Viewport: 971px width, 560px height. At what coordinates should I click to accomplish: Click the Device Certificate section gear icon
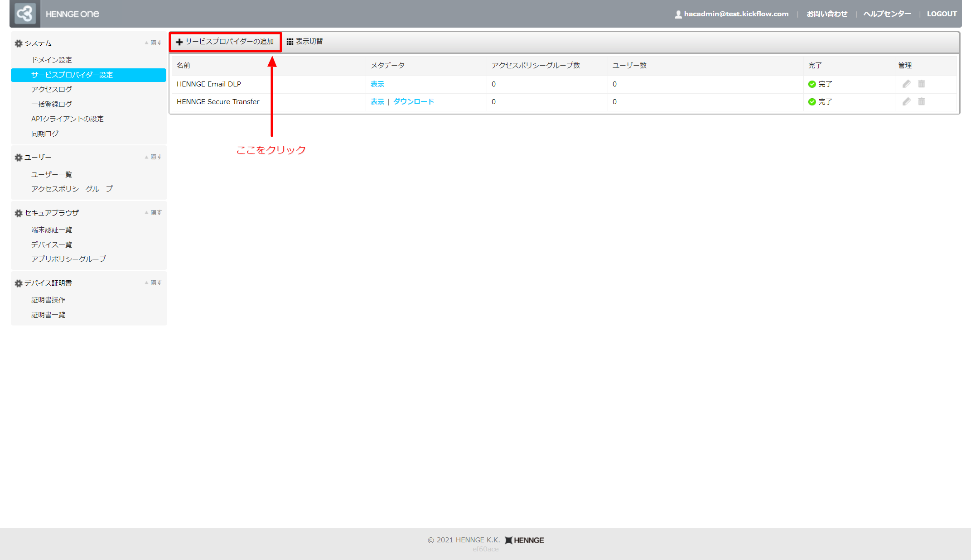(x=19, y=283)
